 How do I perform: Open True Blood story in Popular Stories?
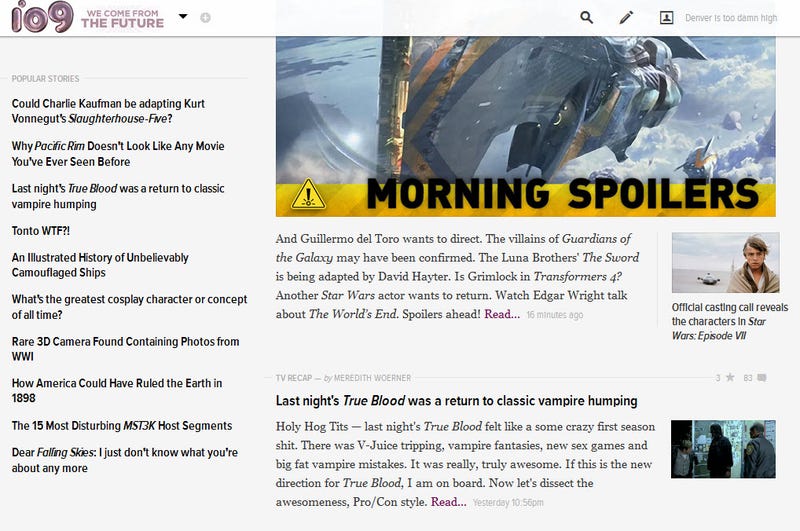[x=118, y=196]
